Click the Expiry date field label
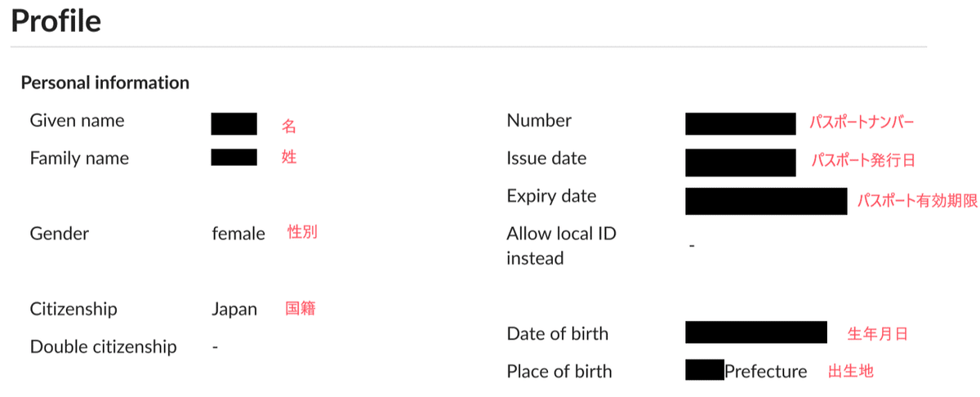The image size is (980, 397). [x=551, y=196]
